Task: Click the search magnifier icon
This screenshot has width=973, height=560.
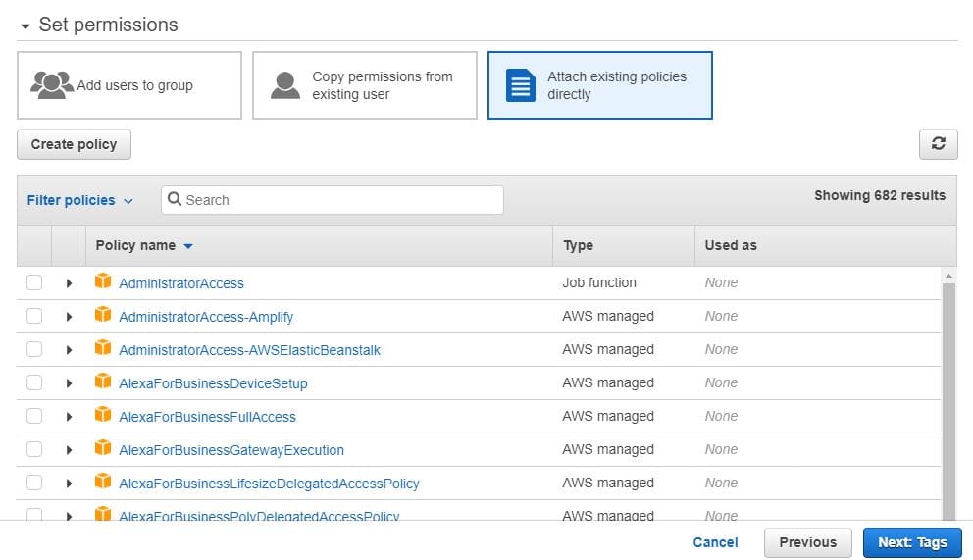Action: coord(175,200)
